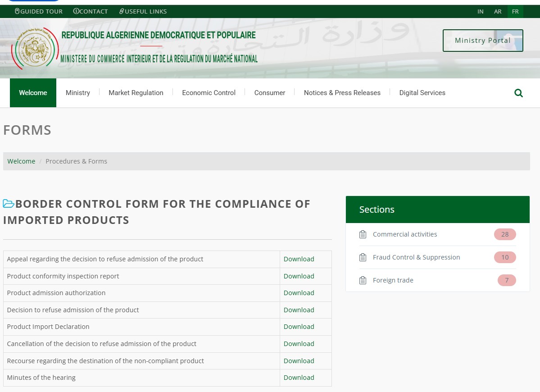Open the Guided Tour link

point(39,11)
